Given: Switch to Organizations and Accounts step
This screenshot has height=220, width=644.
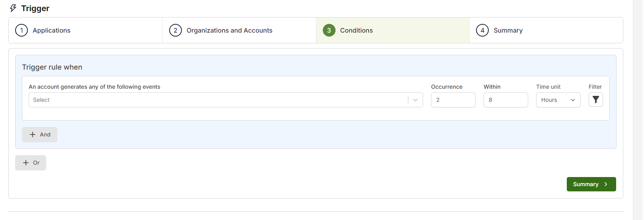Looking at the screenshot, I should click(x=239, y=30).
